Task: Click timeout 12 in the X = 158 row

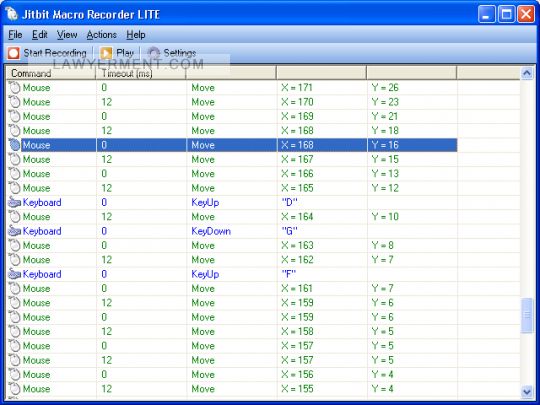Action: pos(107,332)
